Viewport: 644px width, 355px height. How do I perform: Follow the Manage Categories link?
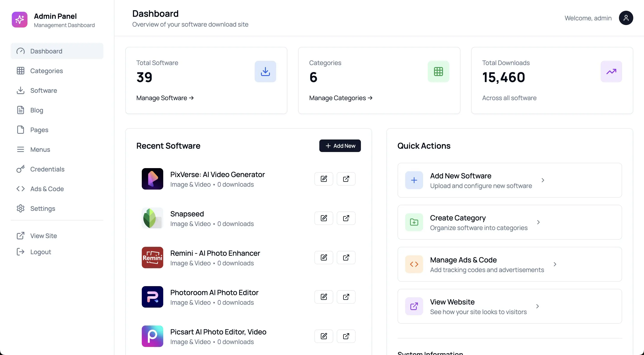coord(341,98)
